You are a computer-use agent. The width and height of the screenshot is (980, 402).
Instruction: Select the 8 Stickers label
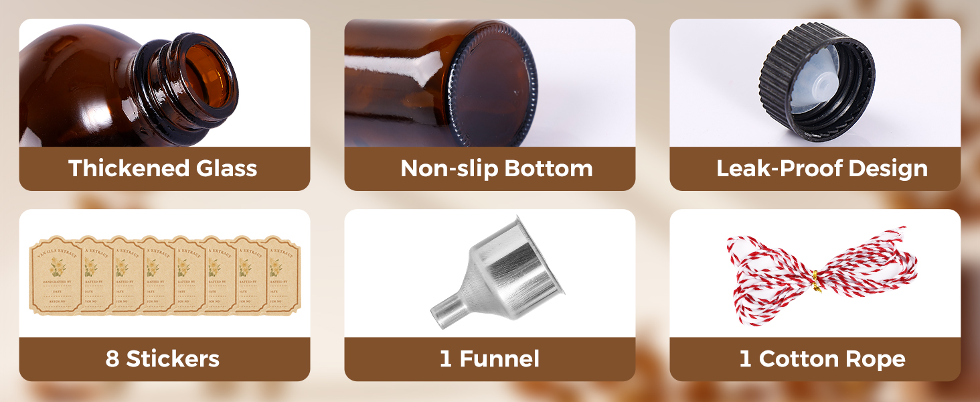point(163,358)
